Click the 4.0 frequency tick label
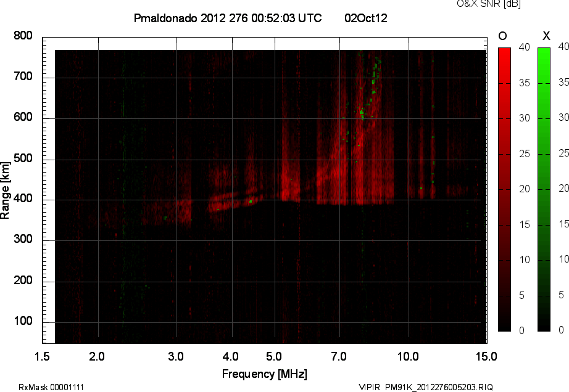Image resolution: width=569 pixels, height=392 pixels. [230, 356]
